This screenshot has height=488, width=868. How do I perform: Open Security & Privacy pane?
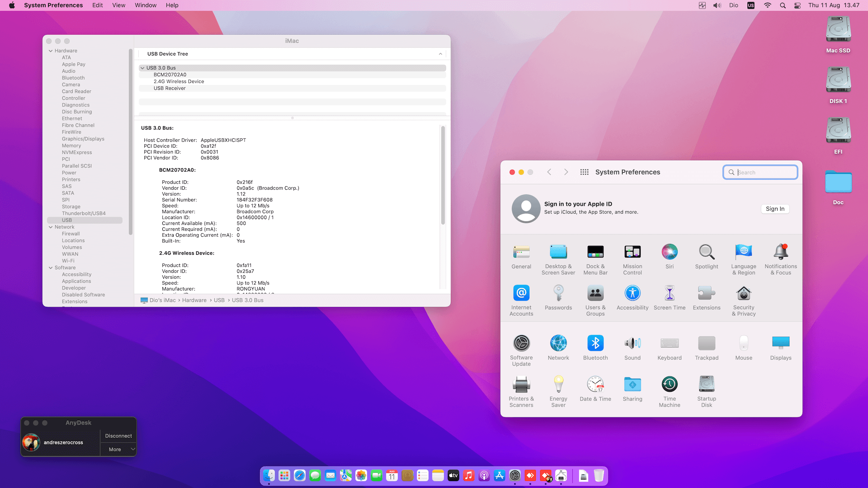pos(744,300)
